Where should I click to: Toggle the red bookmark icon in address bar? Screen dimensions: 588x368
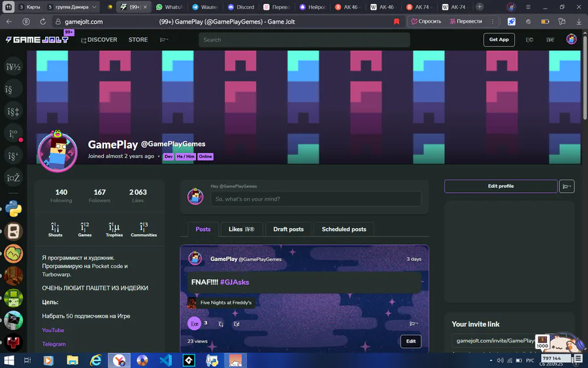click(x=397, y=22)
